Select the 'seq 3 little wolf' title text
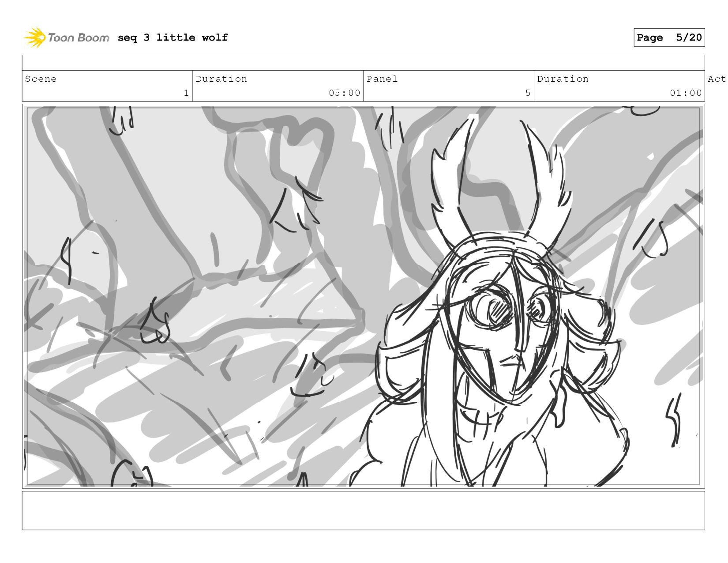The height and width of the screenshot is (563, 728). (173, 38)
